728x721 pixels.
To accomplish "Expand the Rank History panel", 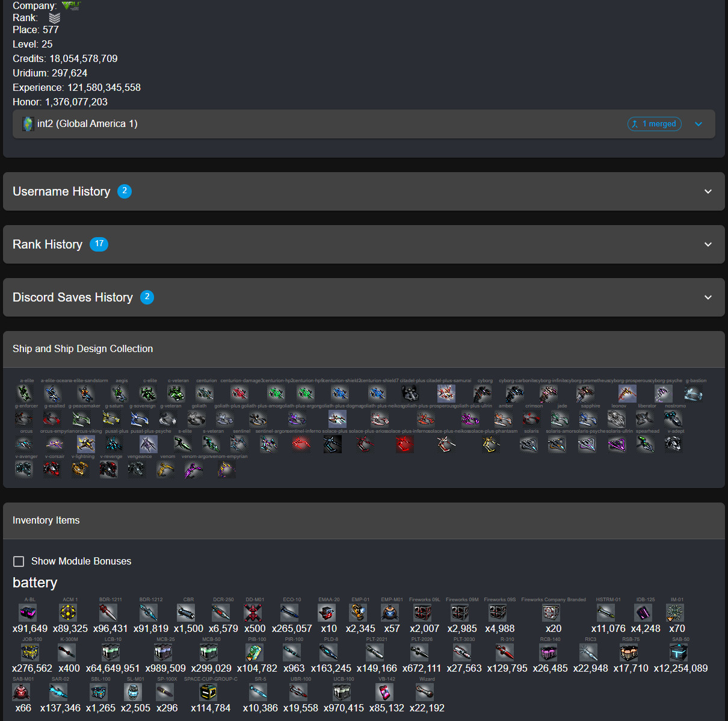I will (364, 244).
